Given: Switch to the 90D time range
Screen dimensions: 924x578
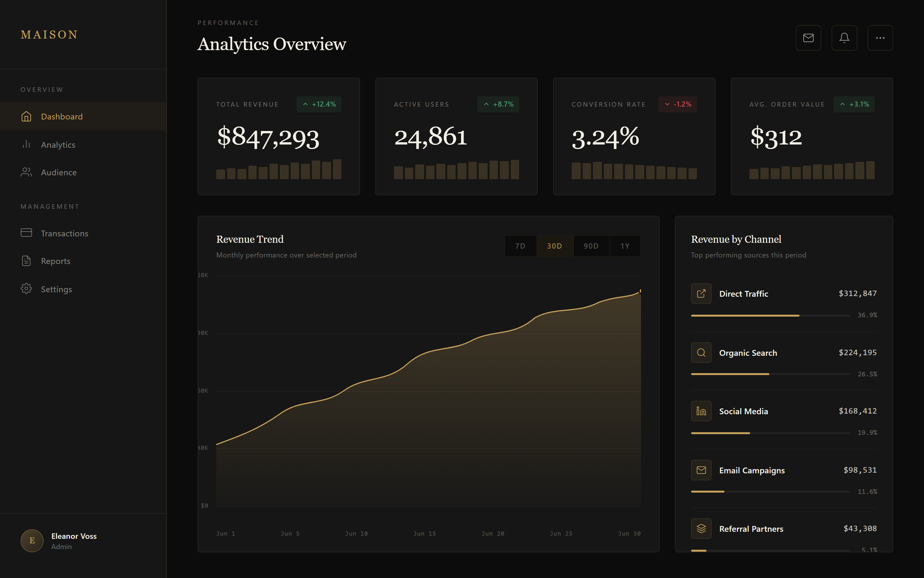Looking at the screenshot, I should click(x=591, y=246).
